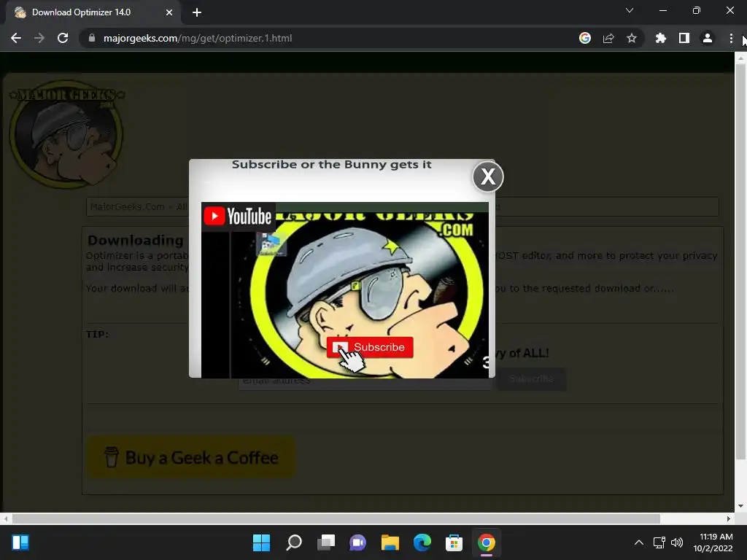
Task: Open the Google icon in address bar
Action: click(585, 38)
